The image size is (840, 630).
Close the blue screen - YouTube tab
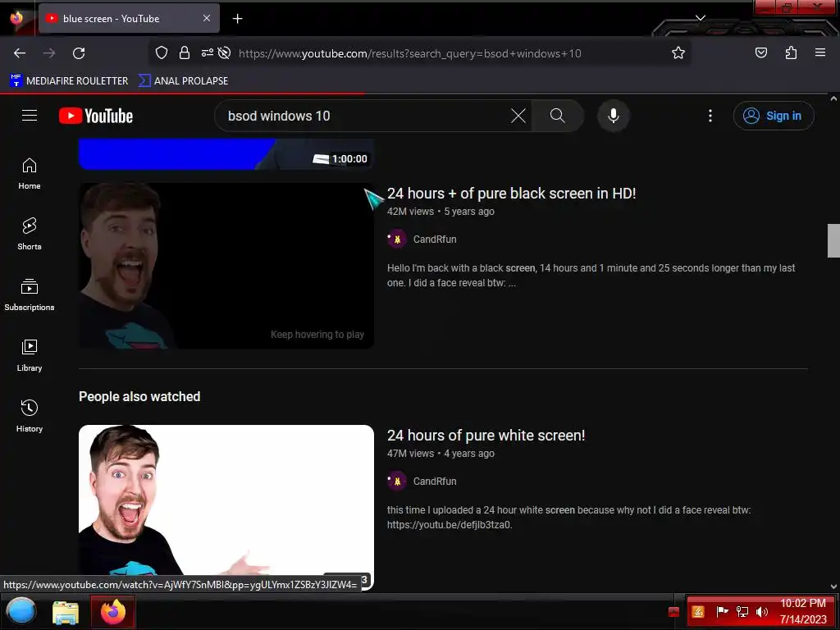pyautogui.click(x=206, y=18)
